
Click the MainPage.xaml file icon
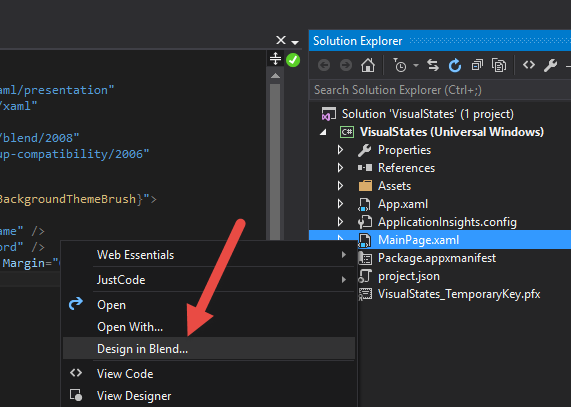click(x=365, y=240)
